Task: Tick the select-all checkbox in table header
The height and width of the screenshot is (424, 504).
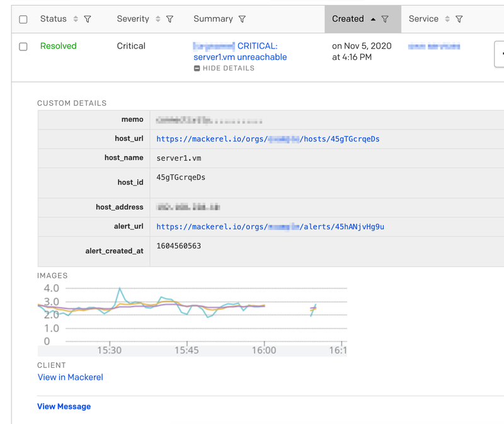Action: (x=23, y=20)
